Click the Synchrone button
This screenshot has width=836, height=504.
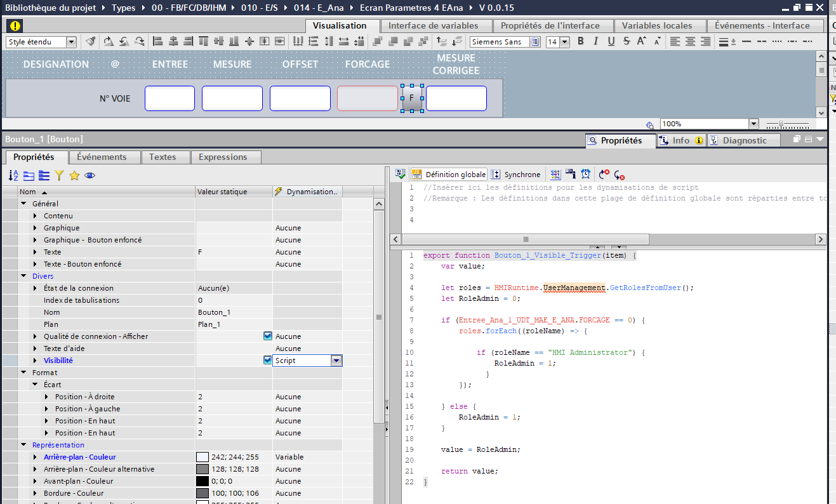coord(516,175)
